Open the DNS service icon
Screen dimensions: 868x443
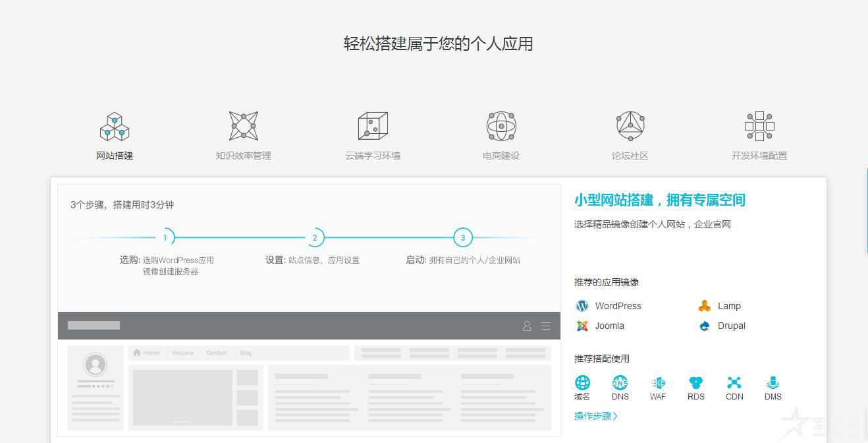pyautogui.click(x=620, y=383)
